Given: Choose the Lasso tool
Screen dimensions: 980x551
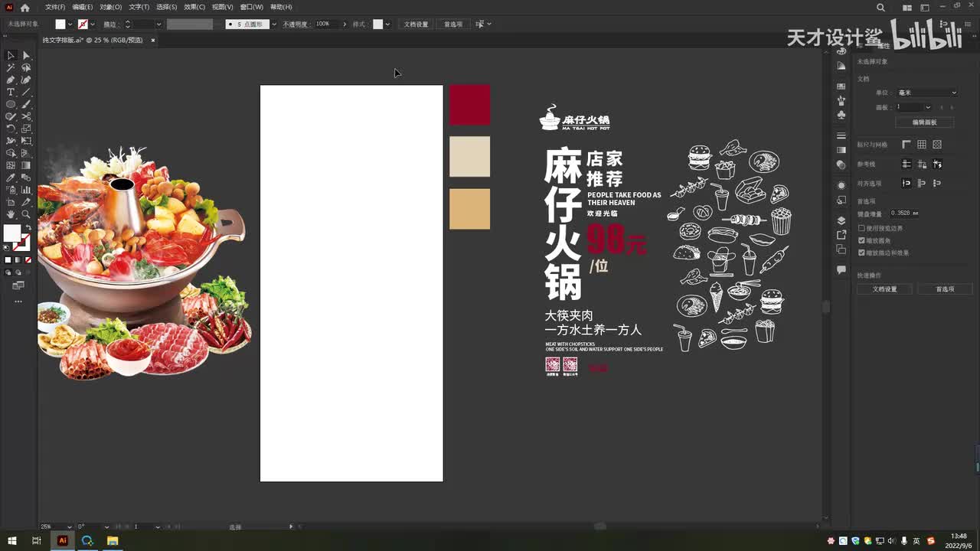Looking at the screenshot, I should 26,67.
